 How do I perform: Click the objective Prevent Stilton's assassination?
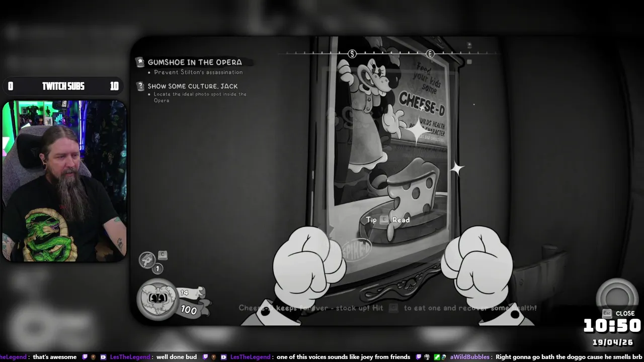coord(198,72)
